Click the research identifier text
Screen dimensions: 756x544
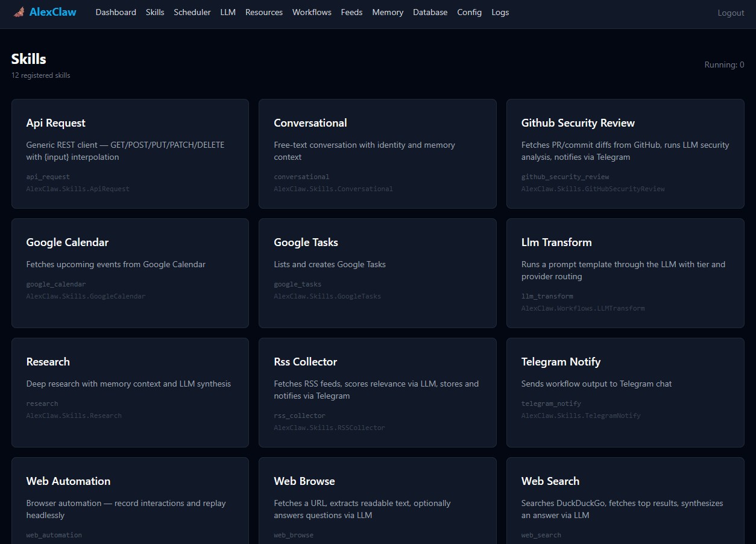click(42, 403)
